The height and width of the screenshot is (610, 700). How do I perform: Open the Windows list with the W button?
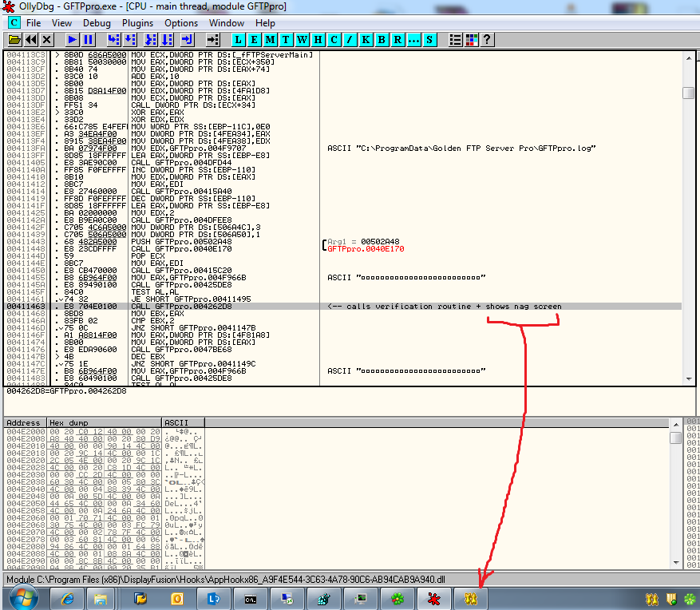point(302,40)
